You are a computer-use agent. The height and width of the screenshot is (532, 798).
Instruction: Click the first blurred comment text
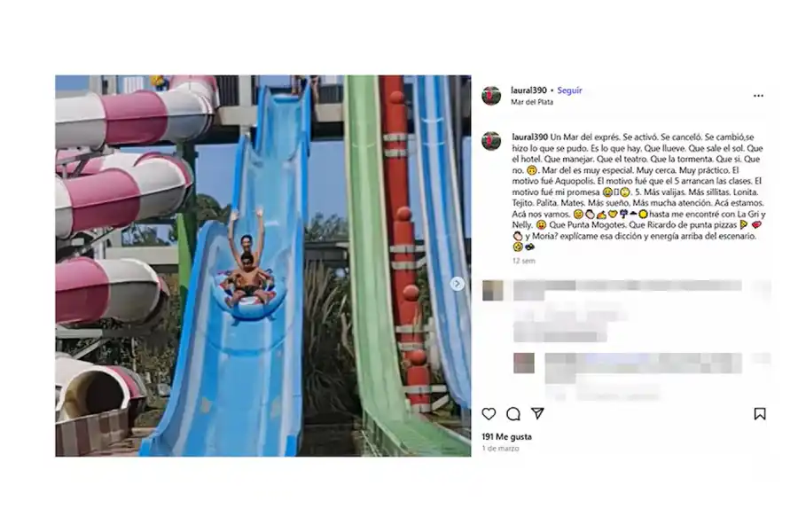click(627, 310)
